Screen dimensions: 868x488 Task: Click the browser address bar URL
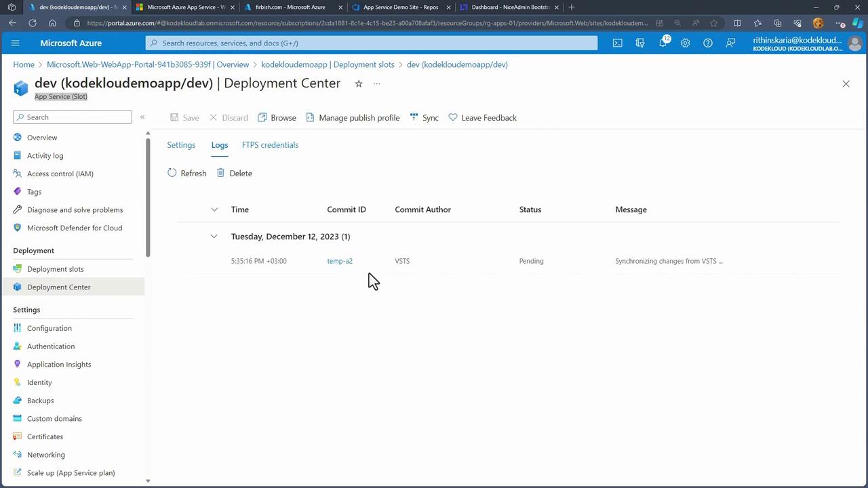tap(368, 23)
